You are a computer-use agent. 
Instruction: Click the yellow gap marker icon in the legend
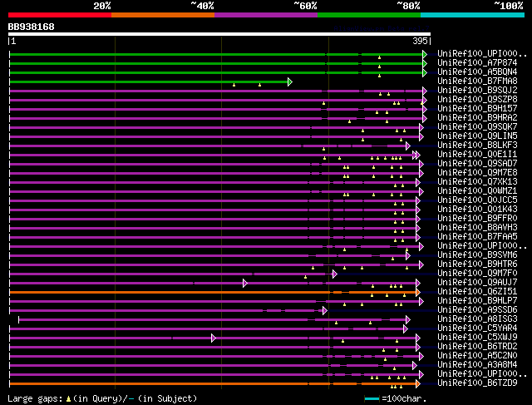pos(68,399)
